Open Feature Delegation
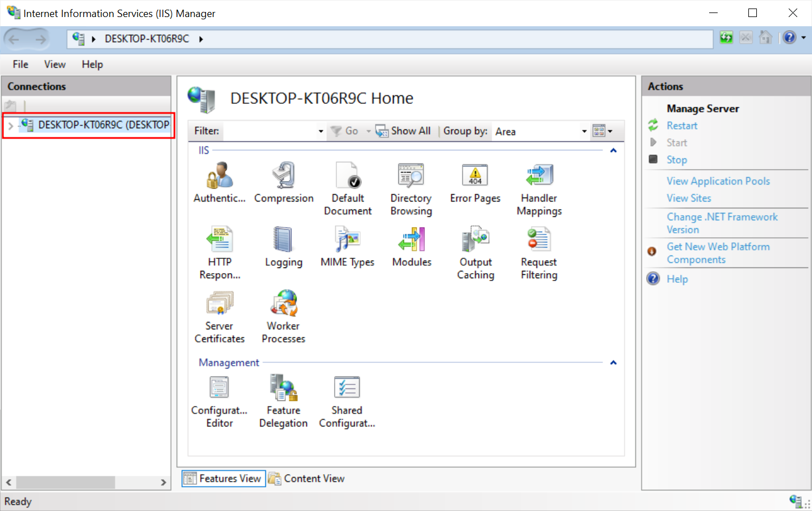 pos(284,402)
